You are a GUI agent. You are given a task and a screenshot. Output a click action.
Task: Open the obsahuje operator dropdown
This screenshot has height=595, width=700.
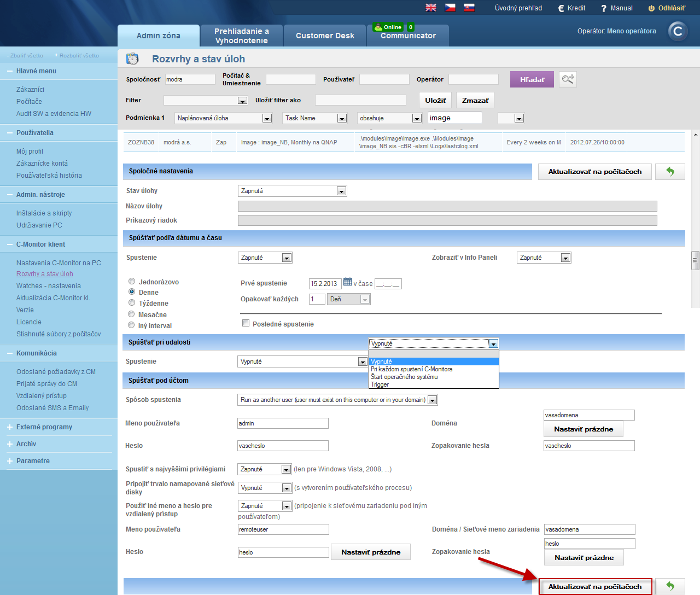point(390,118)
